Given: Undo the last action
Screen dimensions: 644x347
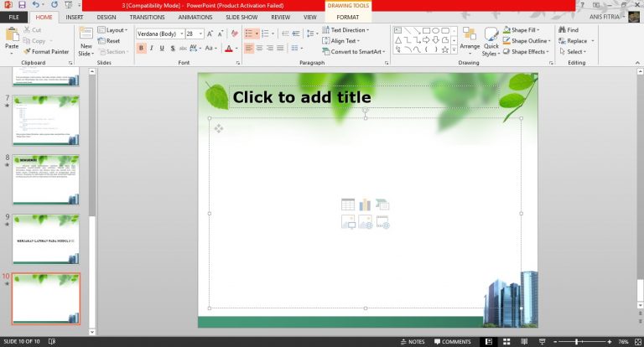Looking at the screenshot, I should [36, 5].
